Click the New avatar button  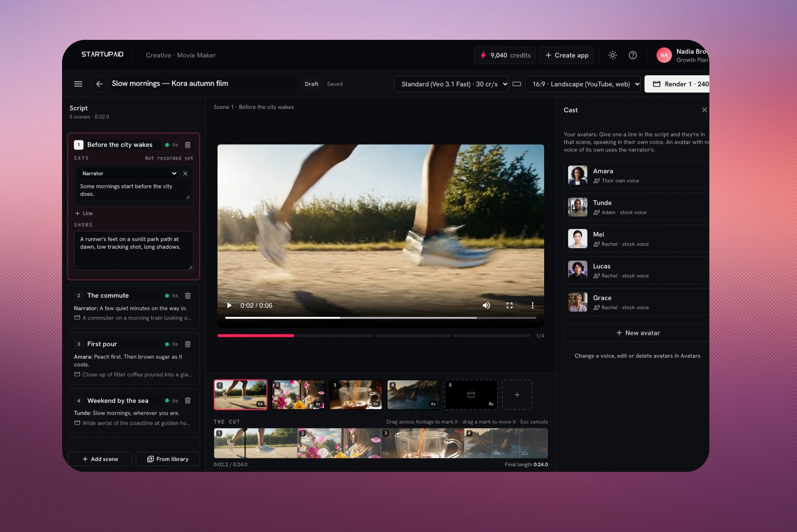(637, 333)
